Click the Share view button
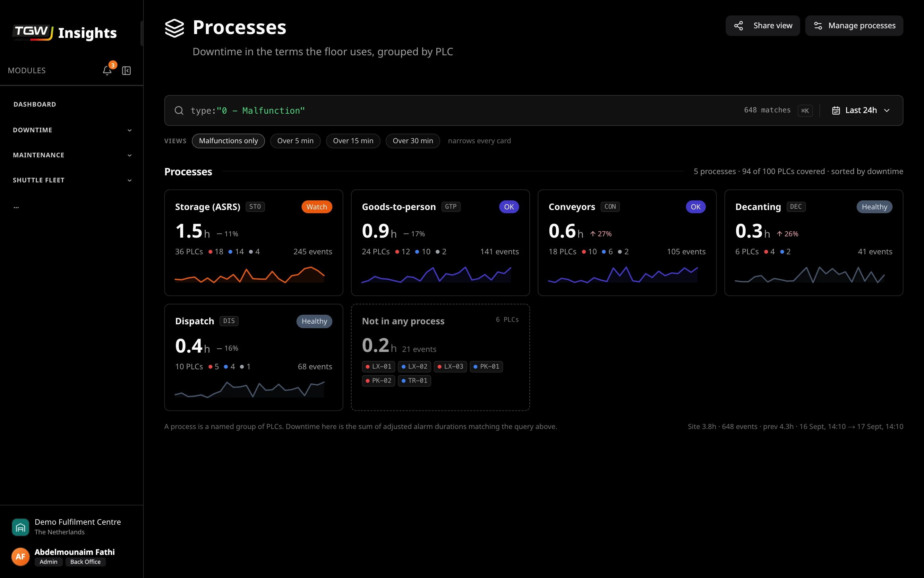The width and height of the screenshot is (924, 578). click(x=763, y=26)
